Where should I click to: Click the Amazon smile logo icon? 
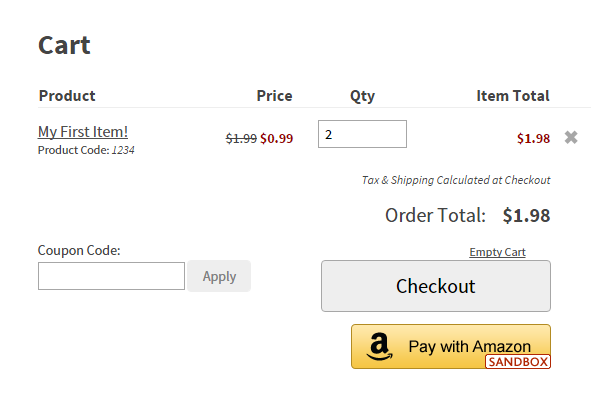379,347
